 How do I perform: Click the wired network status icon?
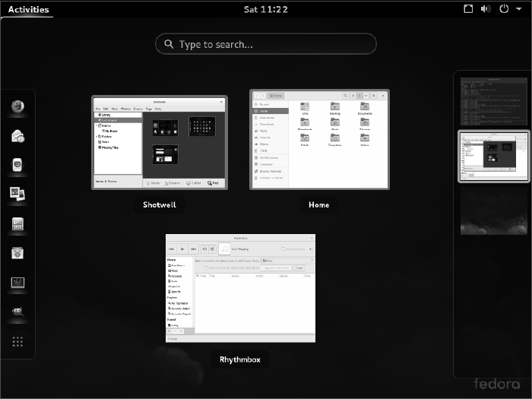click(468, 9)
